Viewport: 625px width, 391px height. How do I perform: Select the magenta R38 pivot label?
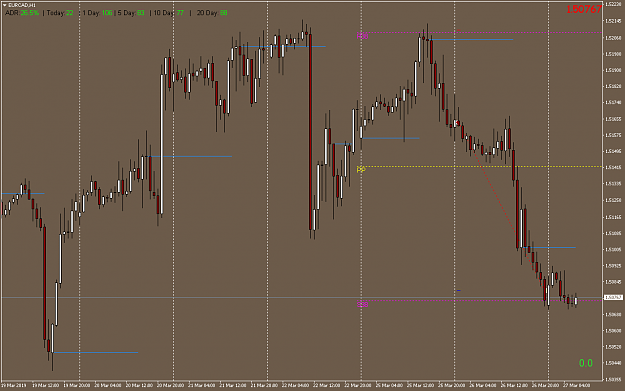click(362, 36)
